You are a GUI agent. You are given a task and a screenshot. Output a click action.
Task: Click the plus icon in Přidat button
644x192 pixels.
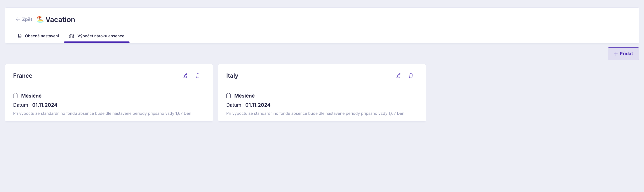616,54
